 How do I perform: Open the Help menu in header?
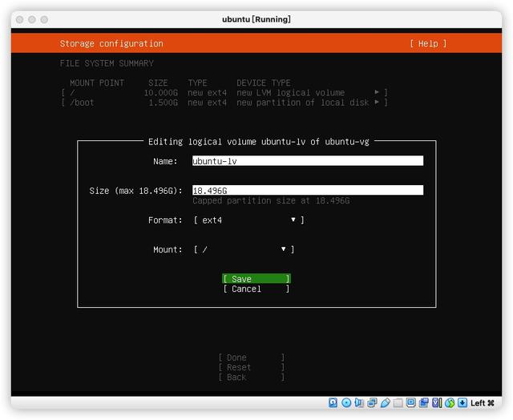point(428,43)
